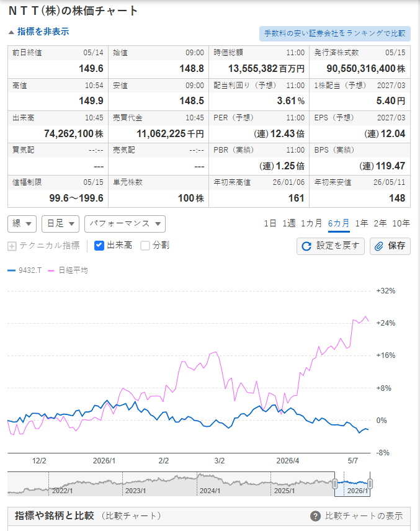Grab the right range slider handle
The image size is (420, 531).
point(370,484)
